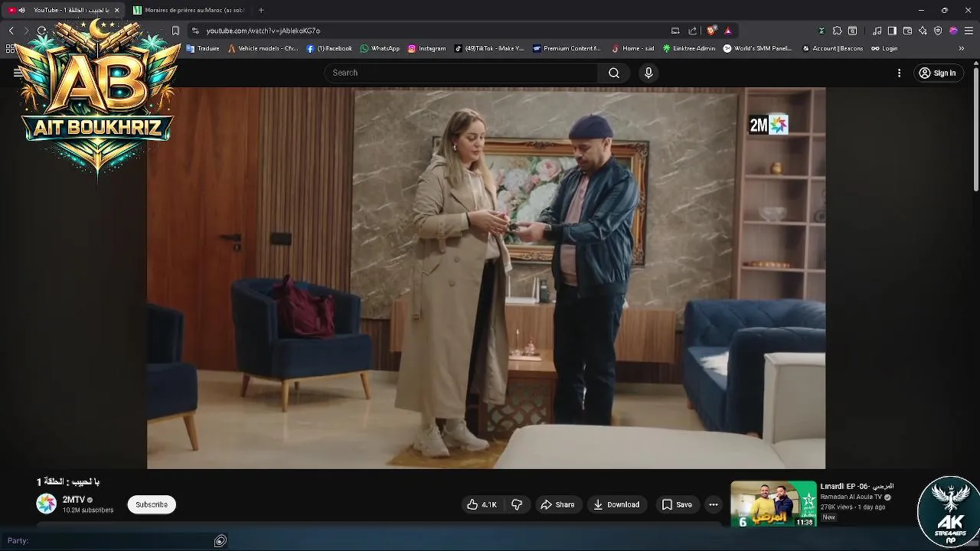Open the Facebook bookmark
Image resolution: width=980 pixels, height=551 pixels.
tap(329, 48)
